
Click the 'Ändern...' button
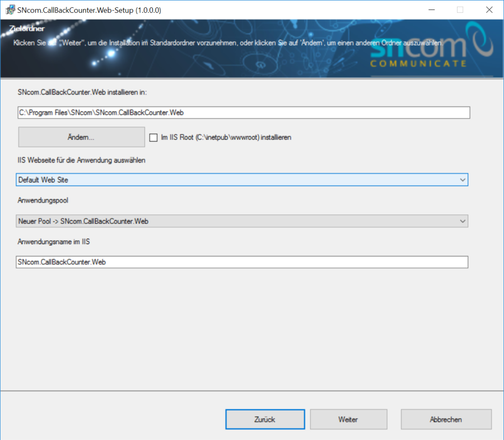[81, 137]
